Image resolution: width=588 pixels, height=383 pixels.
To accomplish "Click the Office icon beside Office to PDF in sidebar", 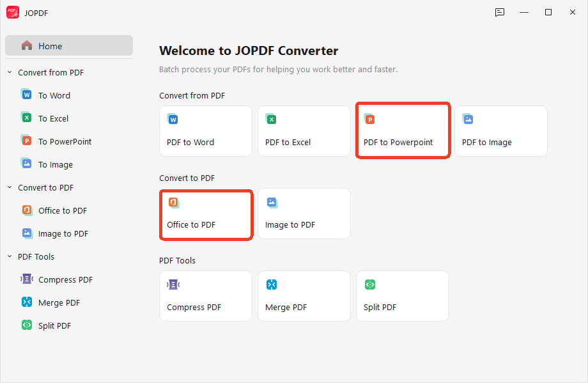I will coord(27,210).
